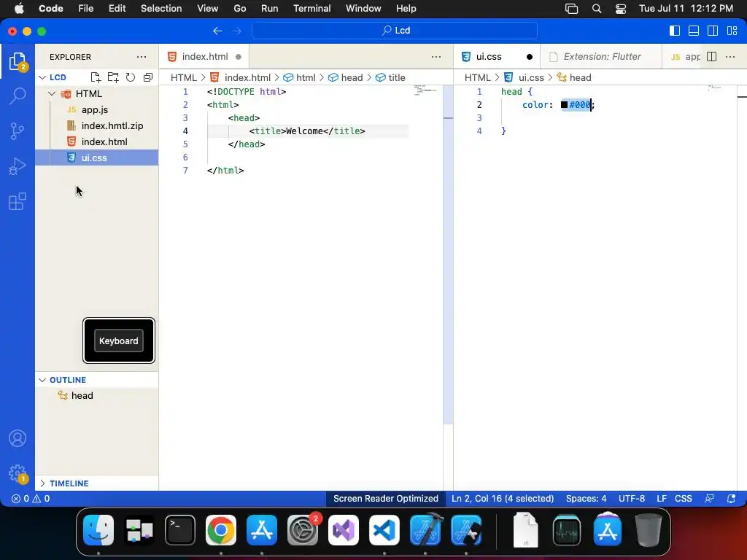Close the unsaved ui.css tab dot
Viewport: 747px width, 560px height.
[530, 57]
